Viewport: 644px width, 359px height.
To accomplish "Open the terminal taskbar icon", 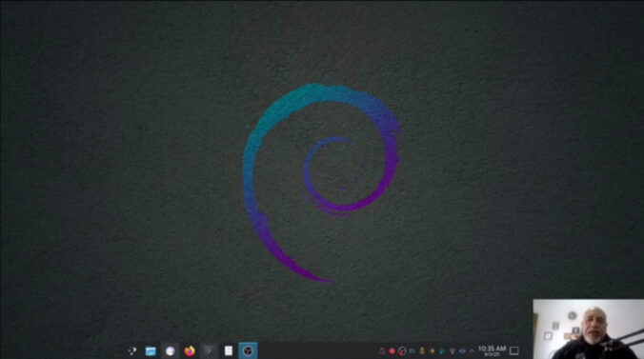I will [209, 350].
